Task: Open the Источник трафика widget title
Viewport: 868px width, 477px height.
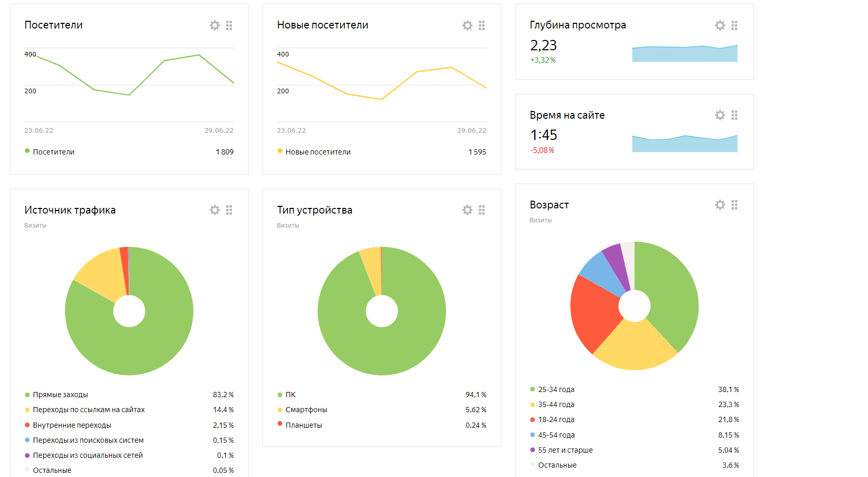Action: point(70,210)
